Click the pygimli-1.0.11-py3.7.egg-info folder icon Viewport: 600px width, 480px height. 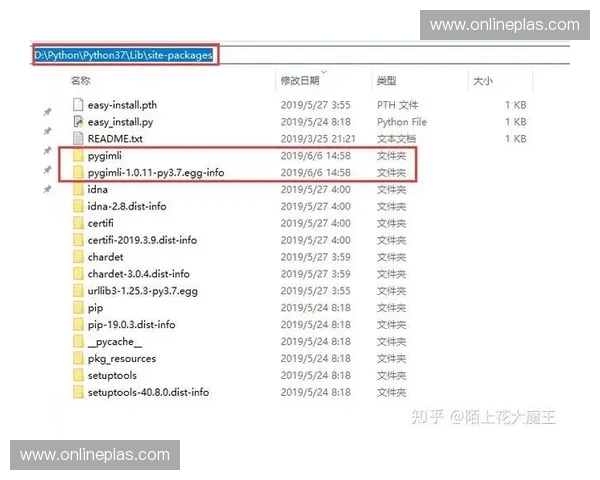coord(78,173)
